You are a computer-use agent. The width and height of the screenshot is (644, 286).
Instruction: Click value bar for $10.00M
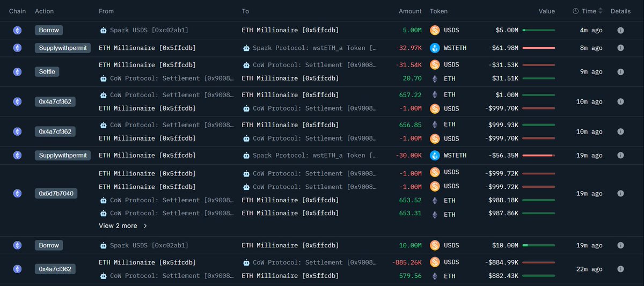pyautogui.click(x=538, y=245)
